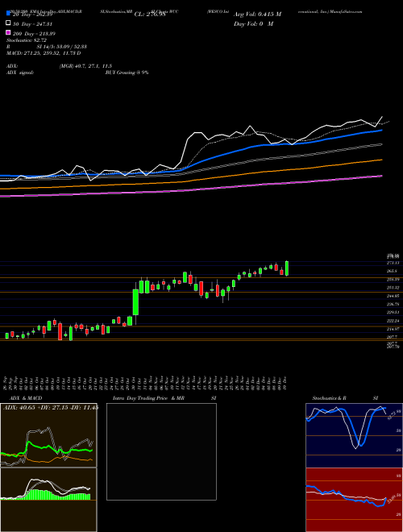
Task: Click the white 50 Day EMA legend swatch
Action: pyautogui.click(x=8, y=23)
